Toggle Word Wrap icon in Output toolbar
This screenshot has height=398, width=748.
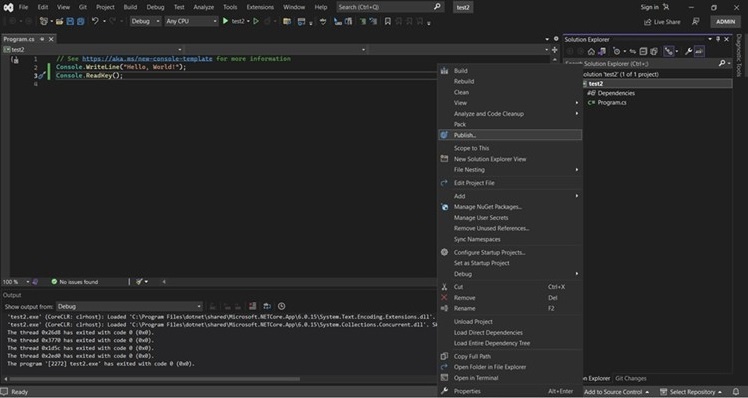(x=267, y=306)
